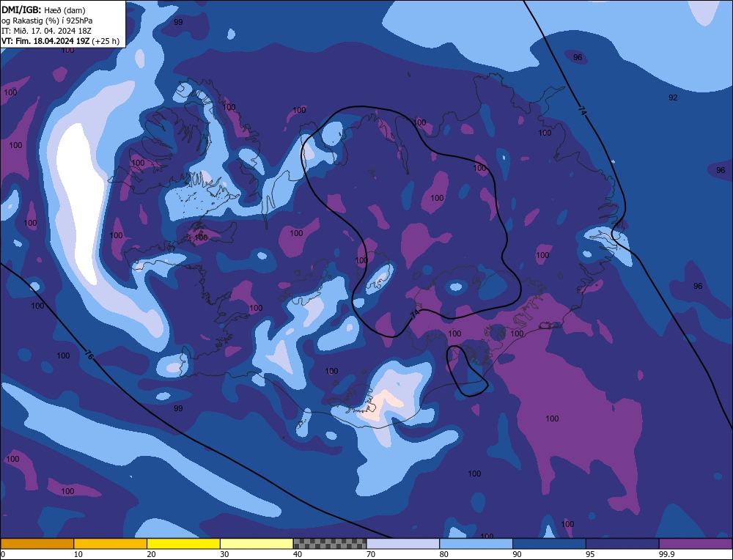Click the '95' legend scale label
This screenshot has width=733, height=560.
pos(590,554)
